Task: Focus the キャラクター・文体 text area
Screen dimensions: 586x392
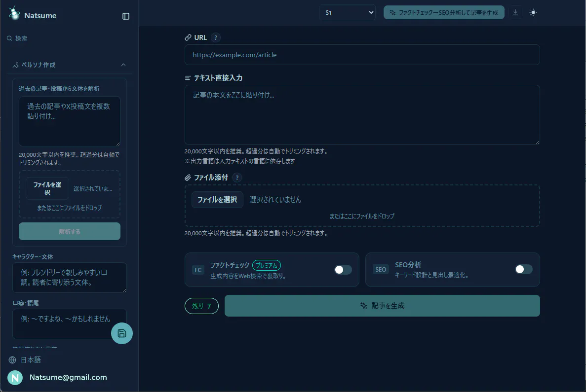Action: coord(70,278)
